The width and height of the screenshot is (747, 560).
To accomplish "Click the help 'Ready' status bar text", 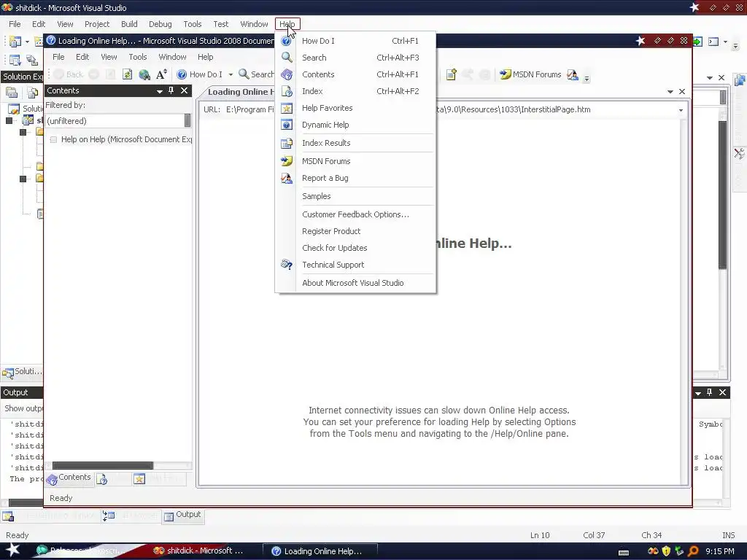I will click(x=61, y=498).
